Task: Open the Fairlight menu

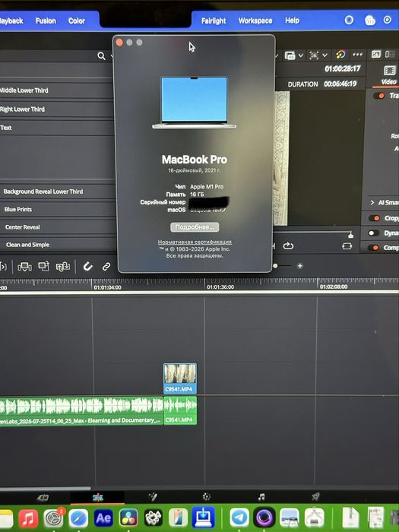Action: [214, 21]
